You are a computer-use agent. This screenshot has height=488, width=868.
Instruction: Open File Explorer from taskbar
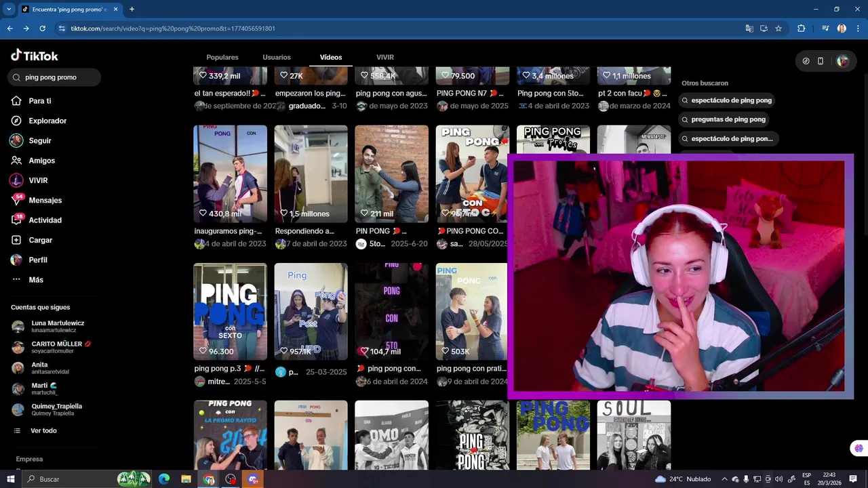tap(186, 479)
